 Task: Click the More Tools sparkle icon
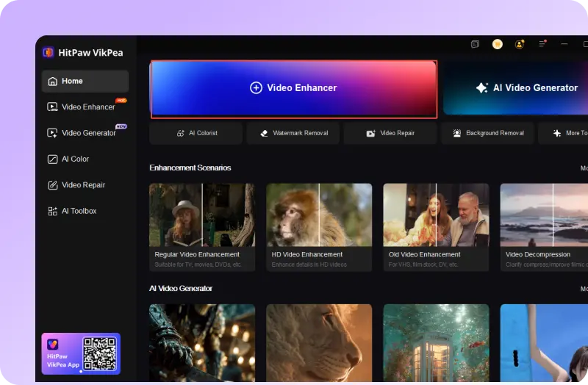tap(557, 133)
